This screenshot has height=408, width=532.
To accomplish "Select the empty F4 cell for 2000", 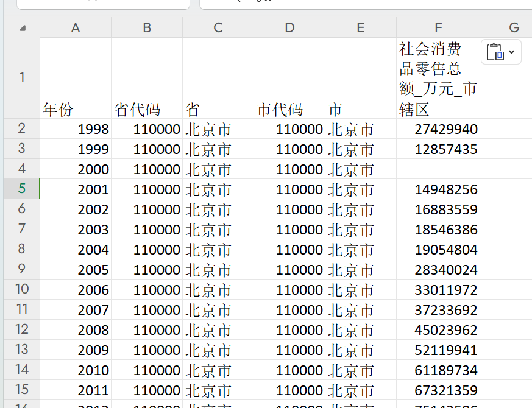I will pyautogui.click(x=438, y=169).
